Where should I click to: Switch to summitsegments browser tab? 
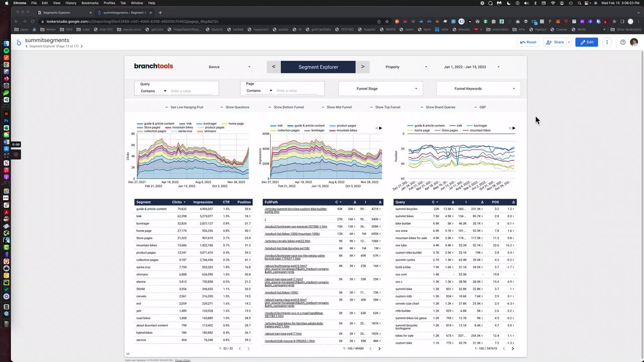click(x=124, y=13)
